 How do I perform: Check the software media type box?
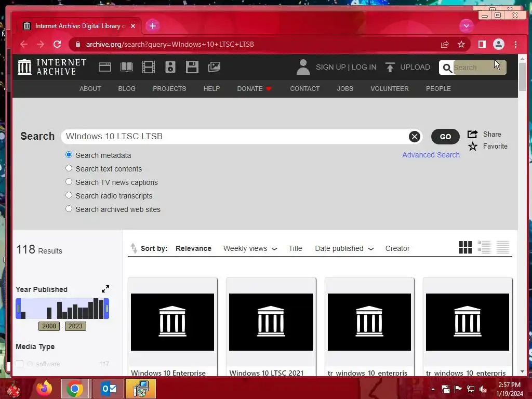click(20, 364)
